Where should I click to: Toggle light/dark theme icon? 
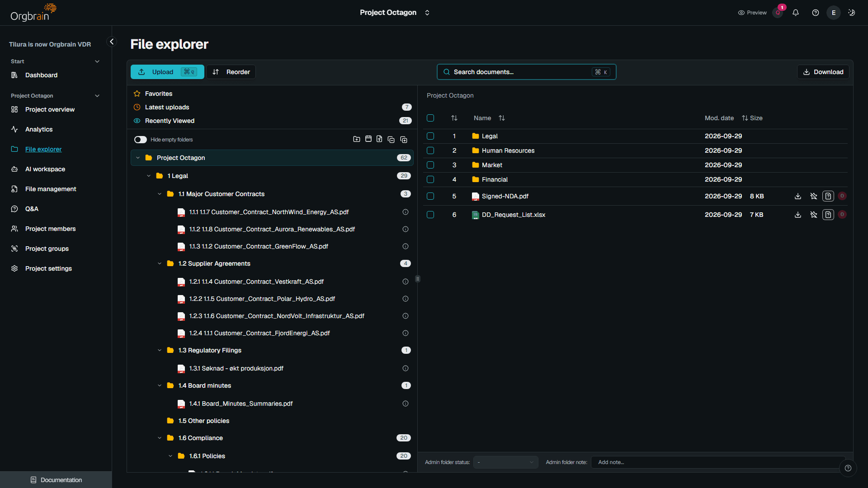click(852, 13)
